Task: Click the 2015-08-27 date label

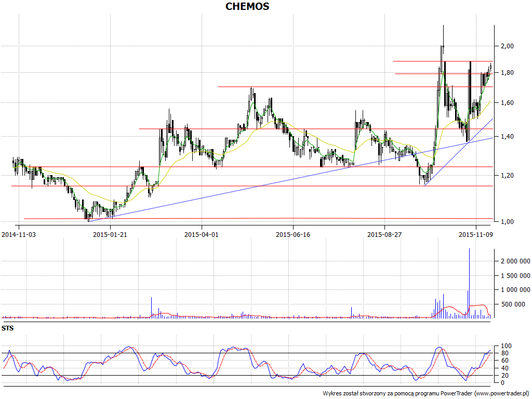Action: (384, 234)
